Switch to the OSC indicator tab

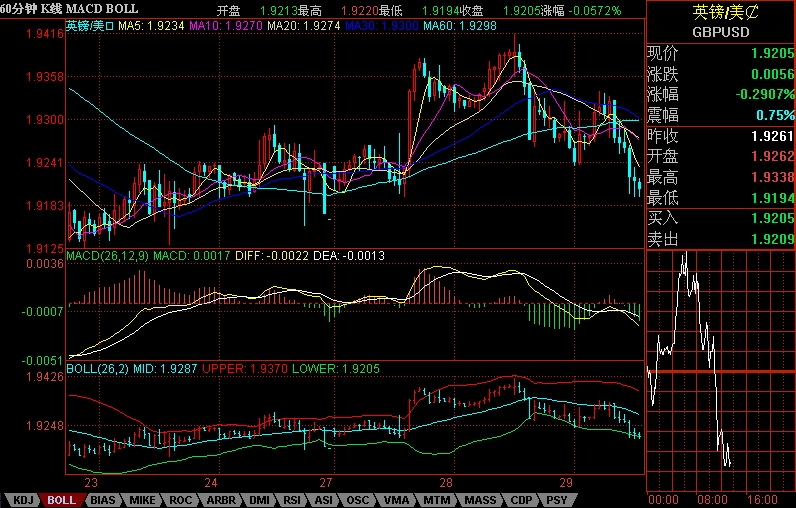pos(358,499)
